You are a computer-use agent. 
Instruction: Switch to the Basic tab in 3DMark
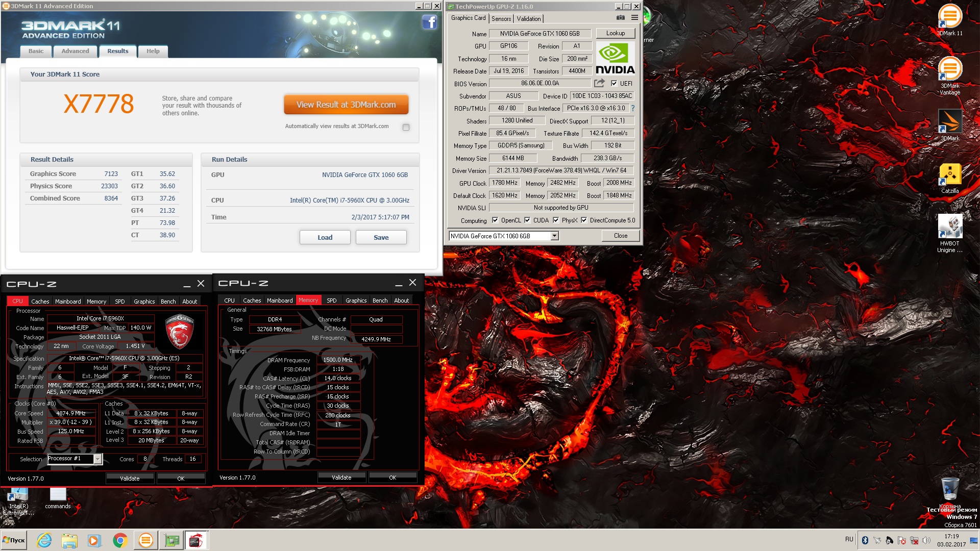pyautogui.click(x=36, y=51)
